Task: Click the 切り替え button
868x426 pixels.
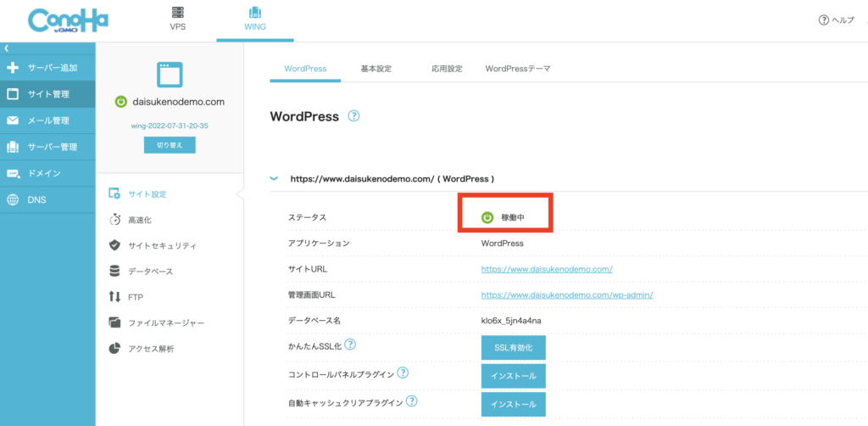Action: tap(170, 144)
